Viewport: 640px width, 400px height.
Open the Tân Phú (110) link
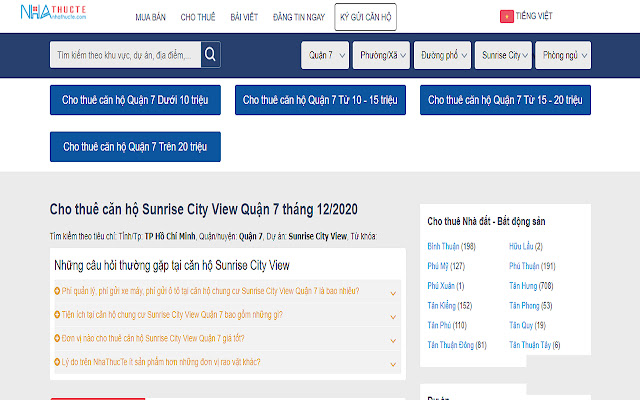click(x=447, y=325)
